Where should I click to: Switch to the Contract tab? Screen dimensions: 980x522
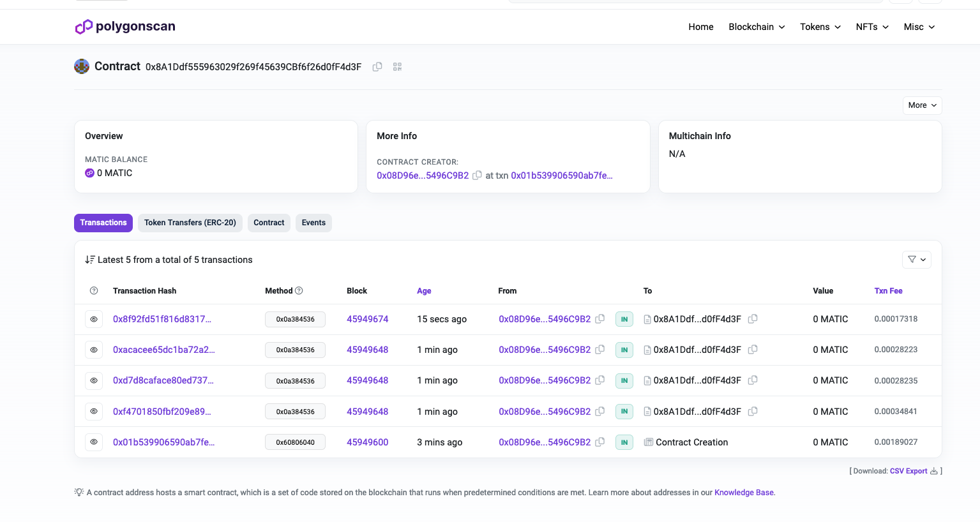click(x=269, y=223)
